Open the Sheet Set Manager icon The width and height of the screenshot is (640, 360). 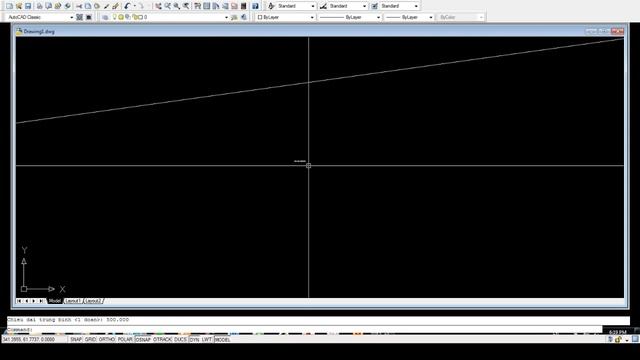225,6
